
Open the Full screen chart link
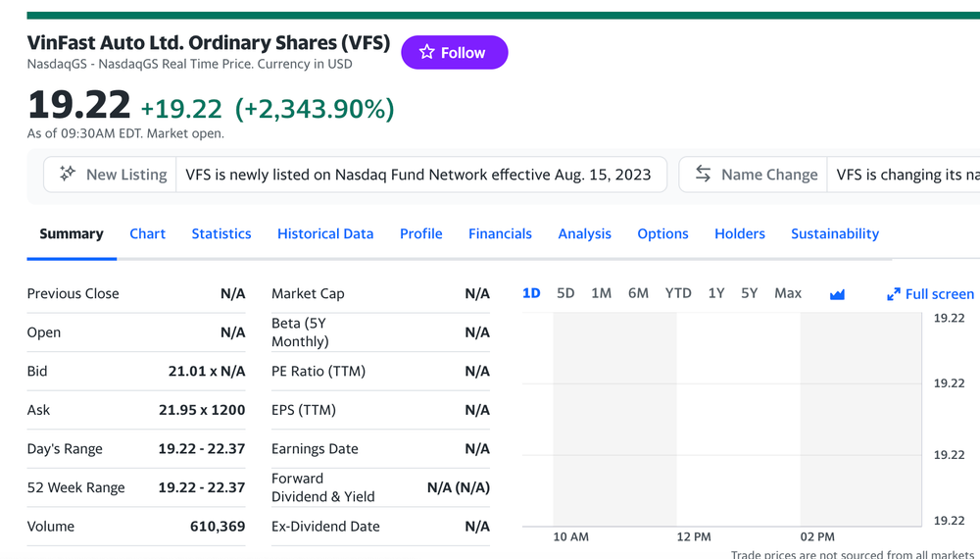[931, 294]
